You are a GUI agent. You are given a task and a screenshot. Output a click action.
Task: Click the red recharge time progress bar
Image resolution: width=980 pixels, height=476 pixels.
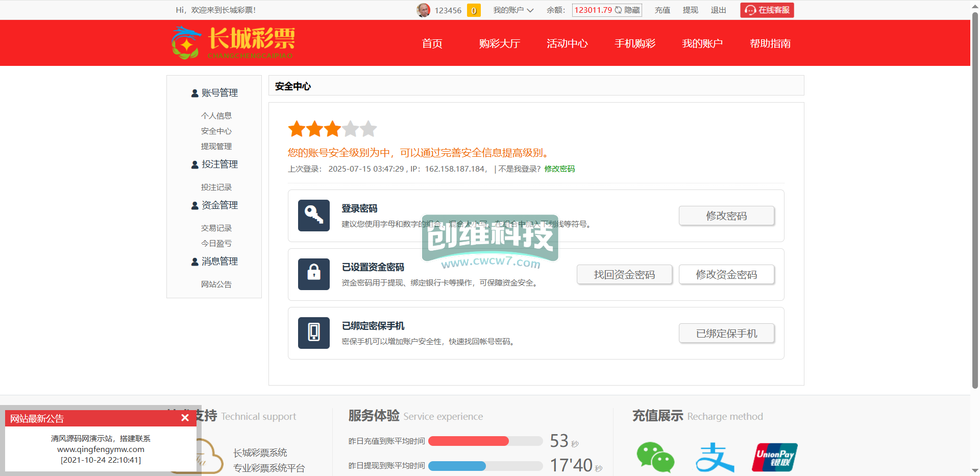click(469, 441)
